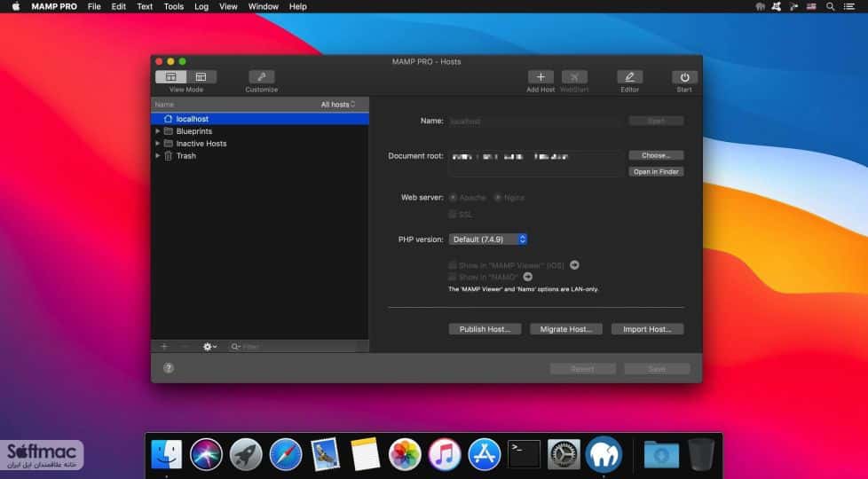Image resolution: width=868 pixels, height=479 pixels.
Task: Open App Store from the dock
Action: tap(485, 455)
